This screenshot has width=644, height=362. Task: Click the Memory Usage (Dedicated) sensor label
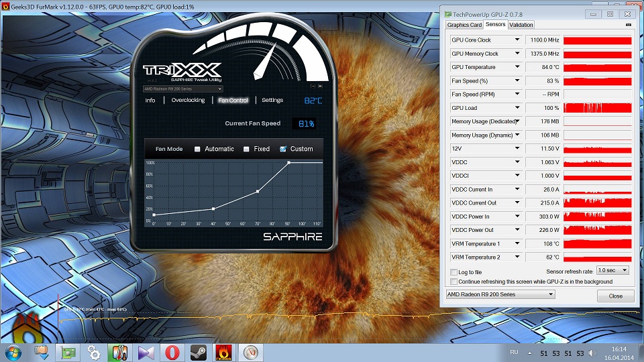coord(483,121)
